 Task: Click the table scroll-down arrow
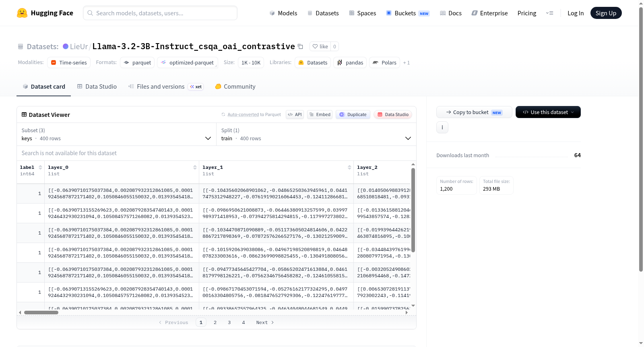click(413, 306)
